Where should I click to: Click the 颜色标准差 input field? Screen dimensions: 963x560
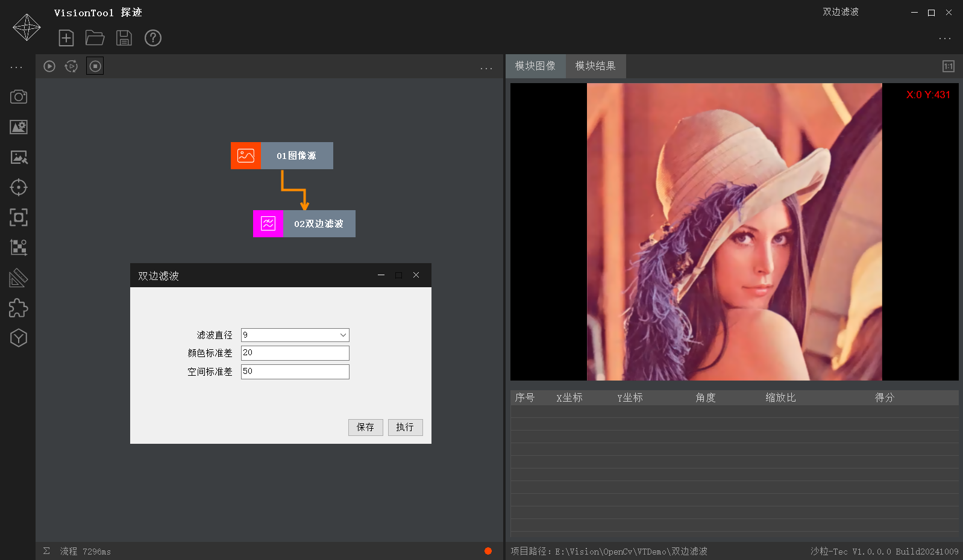point(295,353)
